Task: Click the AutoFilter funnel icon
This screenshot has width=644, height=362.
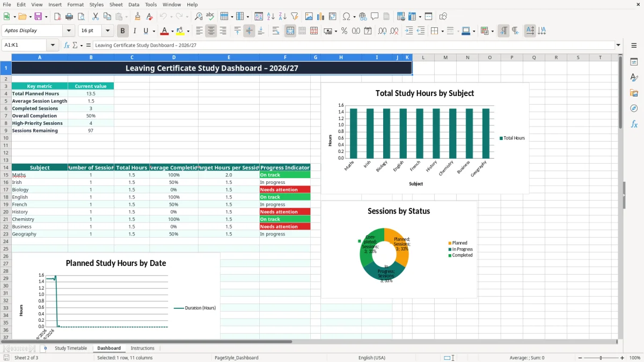Action: click(x=294, y=17)
